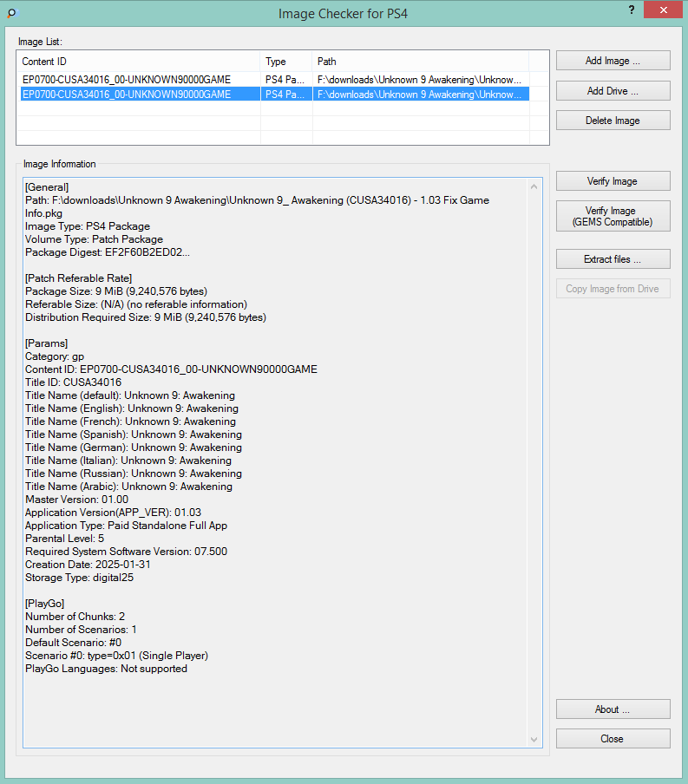The height and width of the screenshot is (784, 688).
Task: Click the [General] section heading
Action: (47, 187)
